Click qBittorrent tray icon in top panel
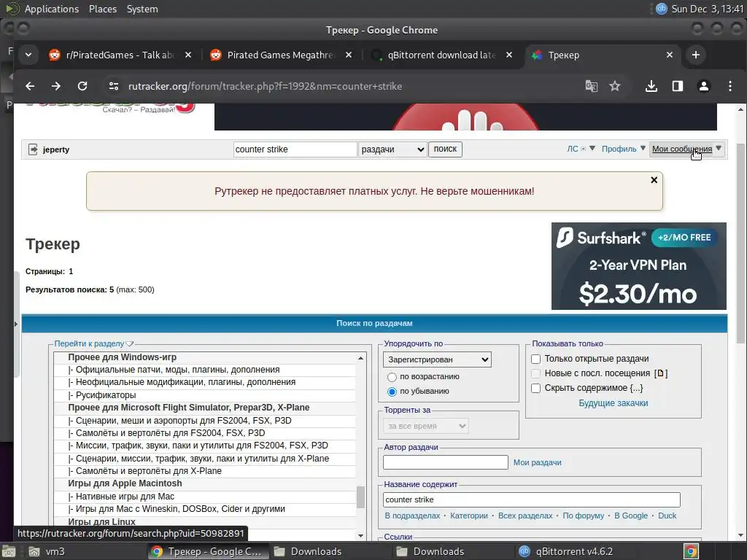747x560 pixels. [661, 9]
